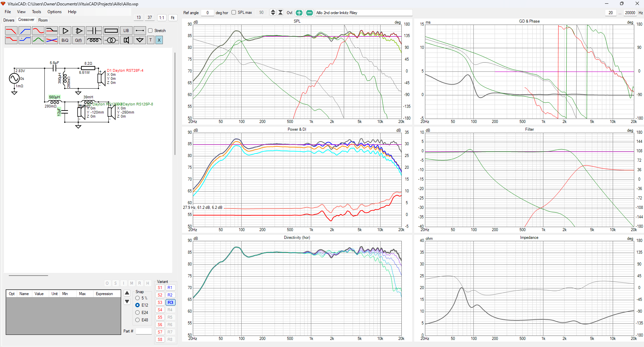Insert an inductor coil component
The height and width of the screenshot is (347, 644).
[x=94, y=40]
